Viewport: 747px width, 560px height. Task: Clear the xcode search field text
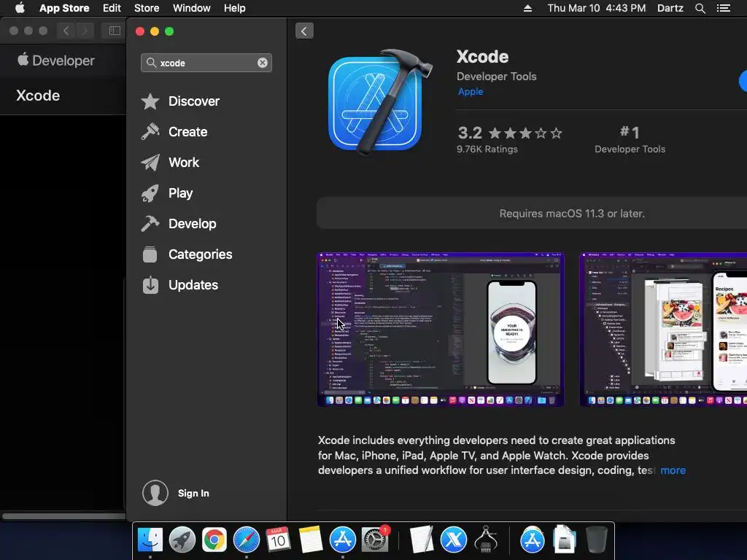click(x=263, y=63)
